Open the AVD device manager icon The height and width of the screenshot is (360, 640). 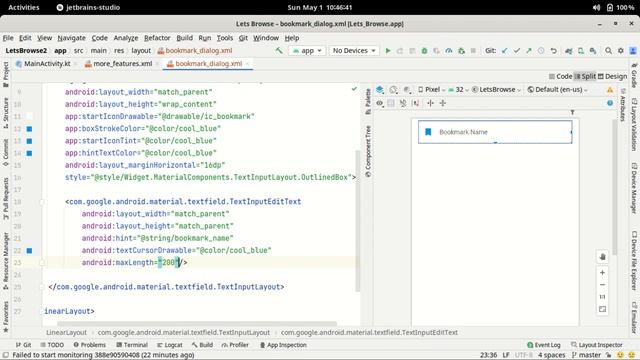(581, 51)
